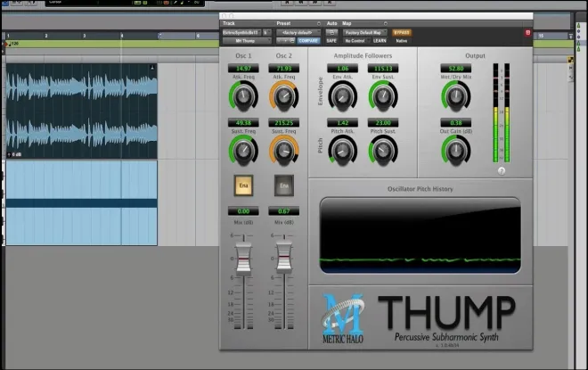Expand the MH Thump plugin selector

(x=247, y=40)
